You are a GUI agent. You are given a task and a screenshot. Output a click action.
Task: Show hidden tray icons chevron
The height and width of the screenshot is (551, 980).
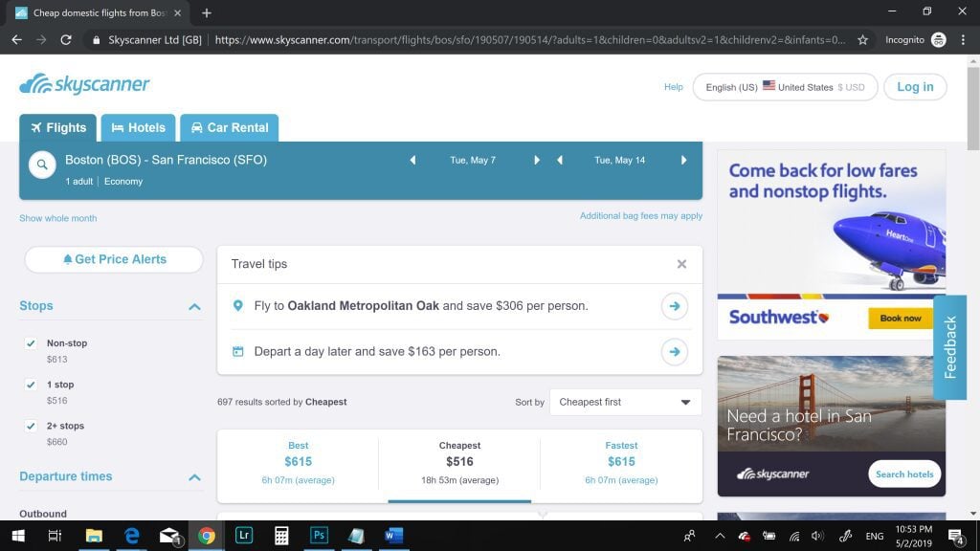click(x=720, y=536)
